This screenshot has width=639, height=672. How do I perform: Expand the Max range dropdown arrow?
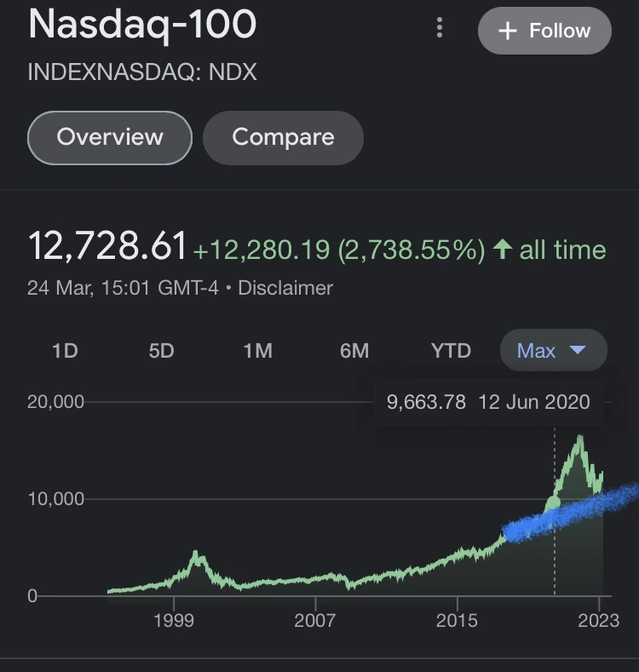(578, 350)
